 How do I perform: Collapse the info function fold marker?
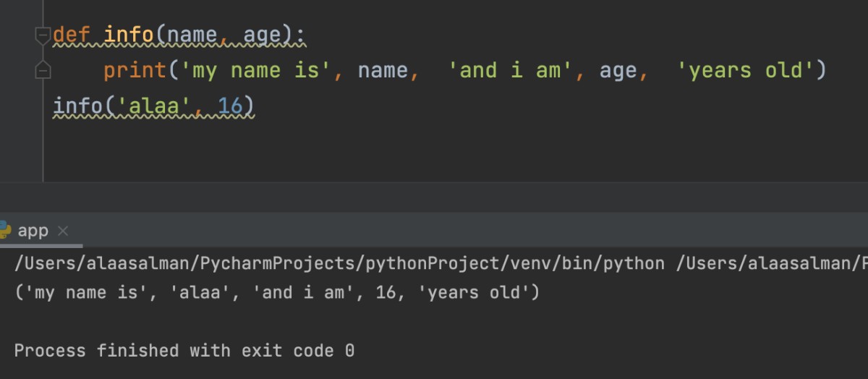(43, 35)
